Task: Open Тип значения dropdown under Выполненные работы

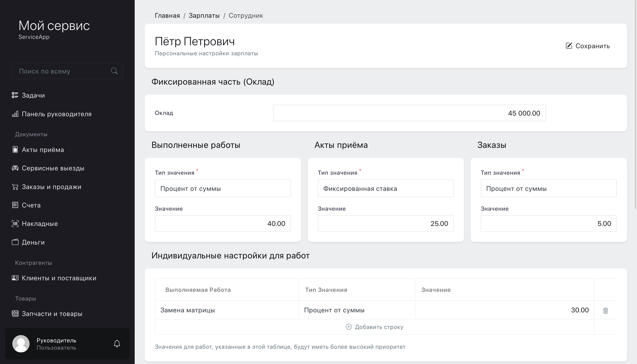Action: pos(223,189)
